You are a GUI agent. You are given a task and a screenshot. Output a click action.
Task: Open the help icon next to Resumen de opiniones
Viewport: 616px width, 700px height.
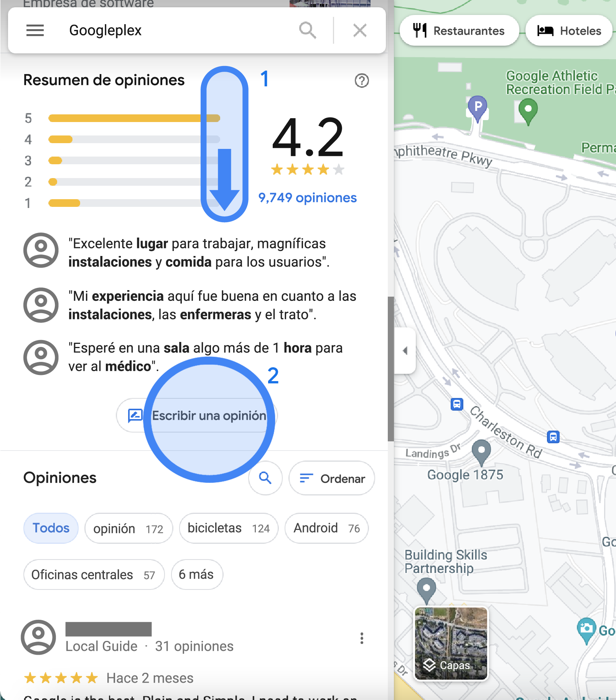(x=362, y=81)
